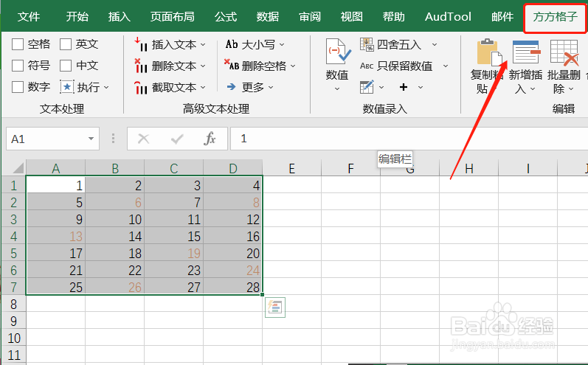Viewport: 588px width, 365px height.
Task: Click the New Insert (新增插入) icon
Action: [526, 52]
